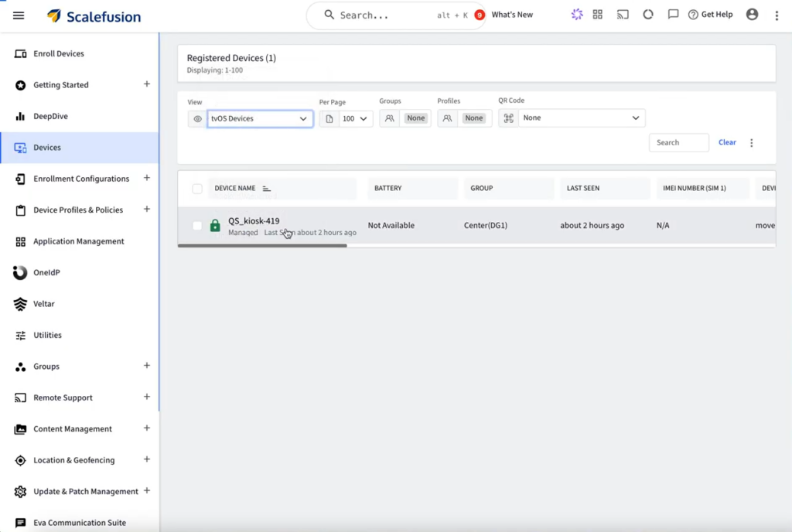
Task: Sort by Device Name sort icon
Action: [x=266, y=188]
